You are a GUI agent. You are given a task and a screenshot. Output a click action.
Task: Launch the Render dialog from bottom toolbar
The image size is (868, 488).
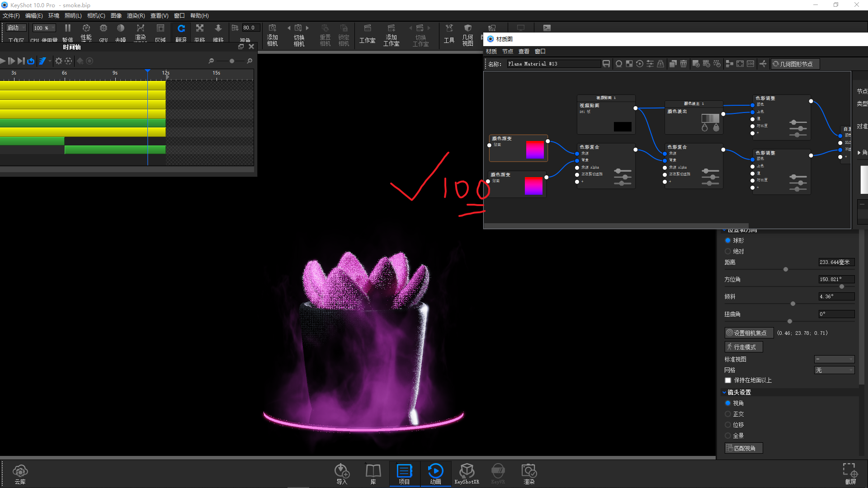point(528,474)
